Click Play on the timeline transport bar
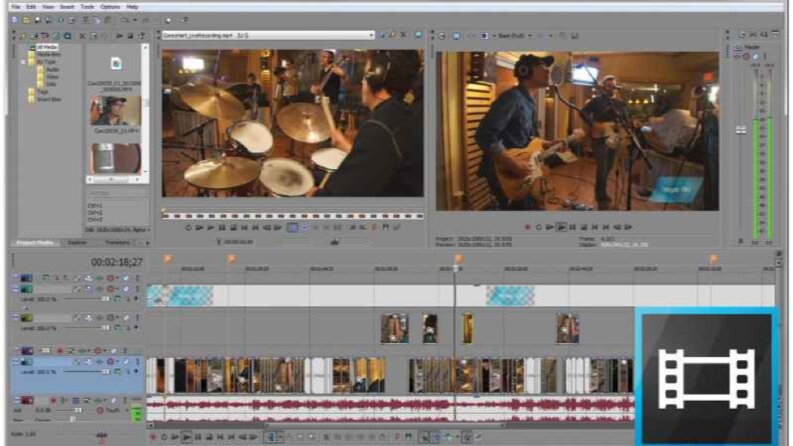 coord(187,437)
